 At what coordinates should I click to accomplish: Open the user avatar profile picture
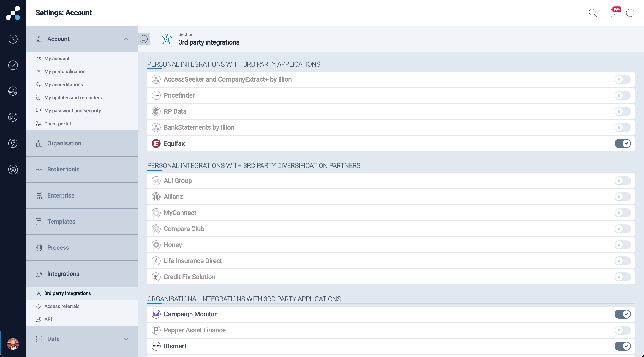pos(13,344)
